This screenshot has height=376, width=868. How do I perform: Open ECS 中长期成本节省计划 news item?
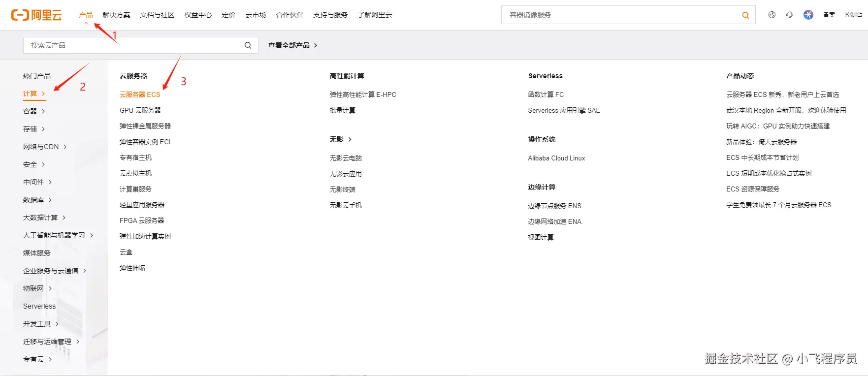click(762, 157)
